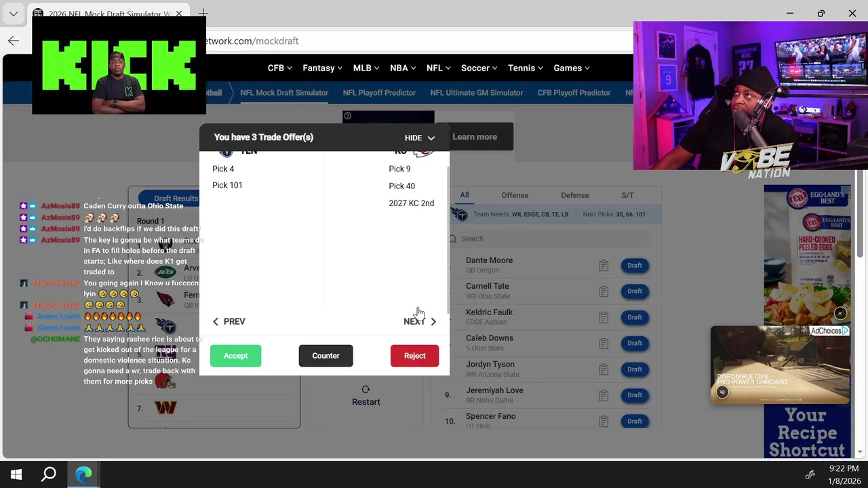Select the All positions filter tab
This screenshot has height=488, width=868.
click(465, 195)
